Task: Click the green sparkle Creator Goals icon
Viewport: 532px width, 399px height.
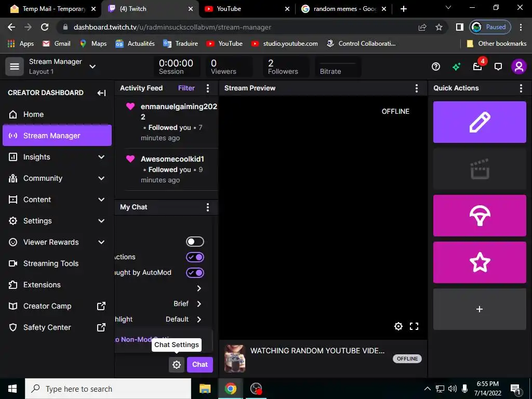Action: click(456, 66)
